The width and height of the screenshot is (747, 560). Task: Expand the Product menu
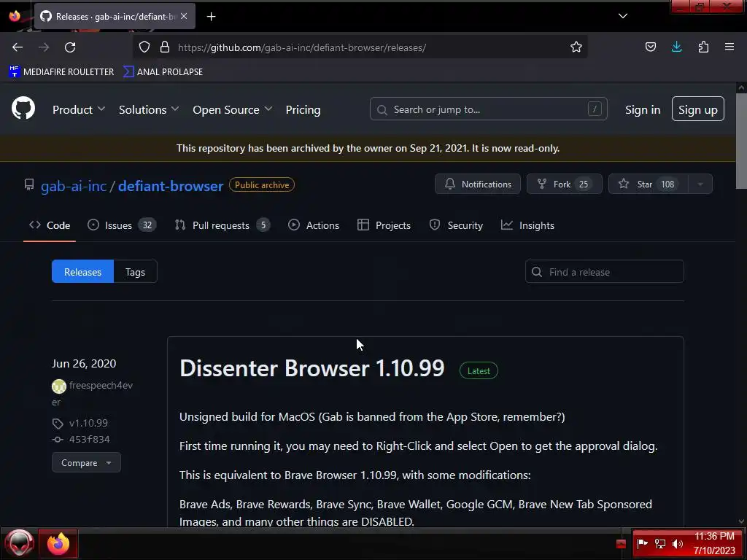[x=79, y=109]
